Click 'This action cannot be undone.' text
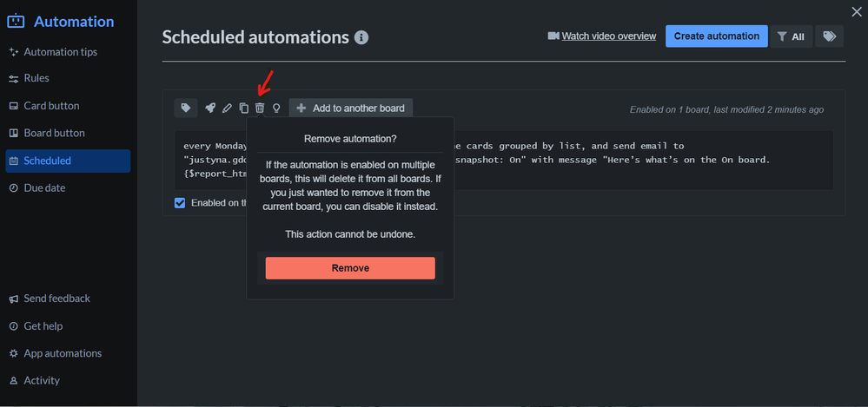 [x=350, y=234]
